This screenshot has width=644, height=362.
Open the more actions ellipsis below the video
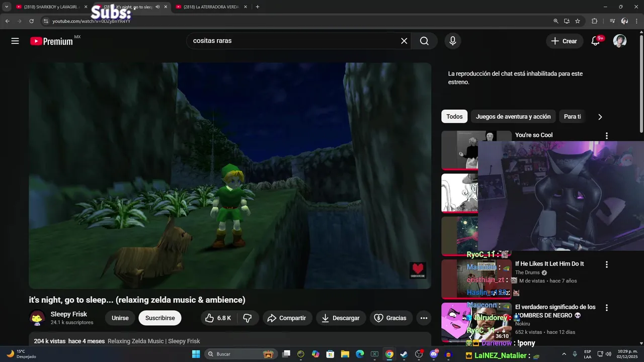click(x=424, y=318)
